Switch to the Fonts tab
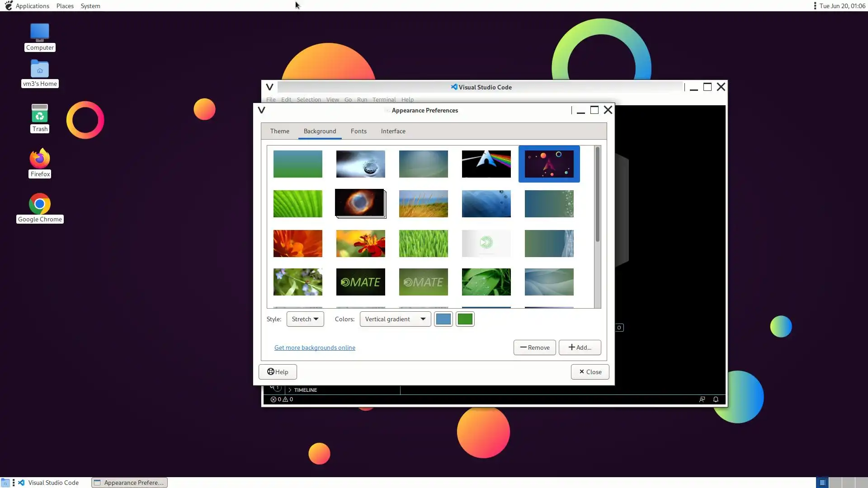The width and height of the screenshot is (868, 488). tap(359, 131)
